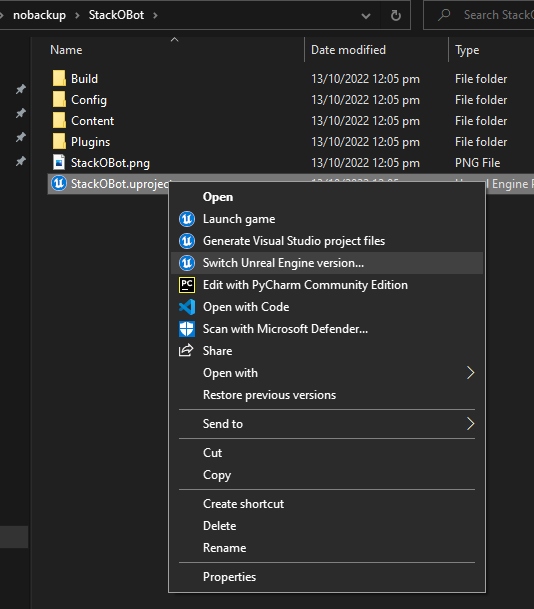The height and width of the screenshot is (609, 534).
Task: Select Scan with Microsoft Defender...
Action: point(327,329)
